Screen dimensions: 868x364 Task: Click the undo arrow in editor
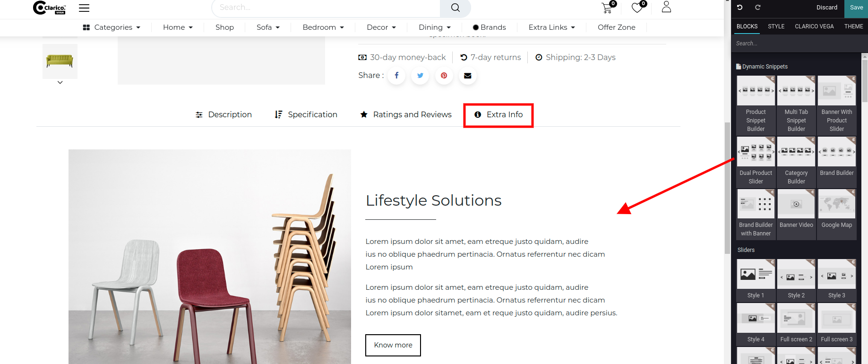[x=740, y=8]
